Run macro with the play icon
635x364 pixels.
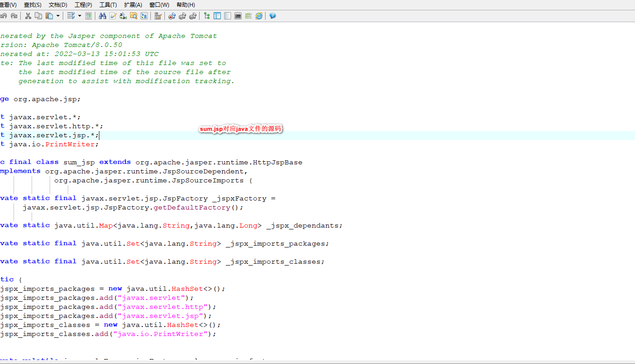coord(182,16)
